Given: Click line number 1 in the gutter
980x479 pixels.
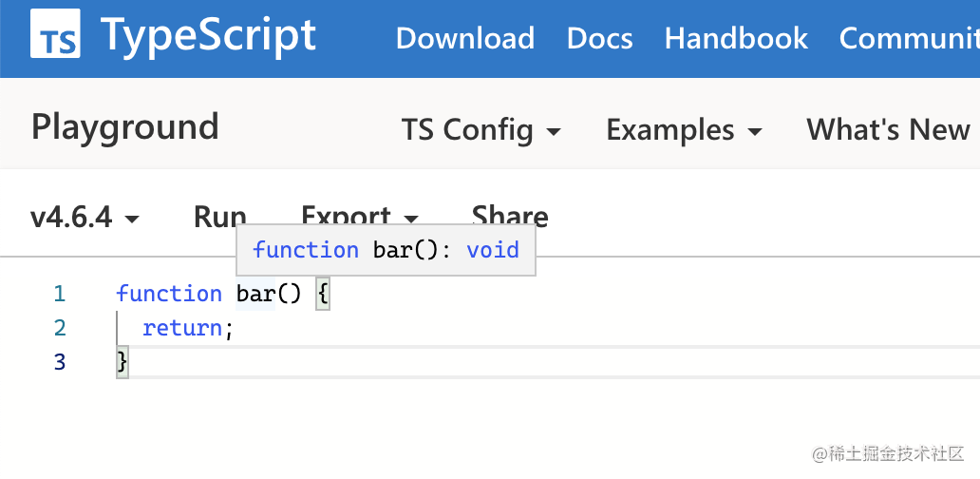Looking at the screenshot, I should [60, 294].
